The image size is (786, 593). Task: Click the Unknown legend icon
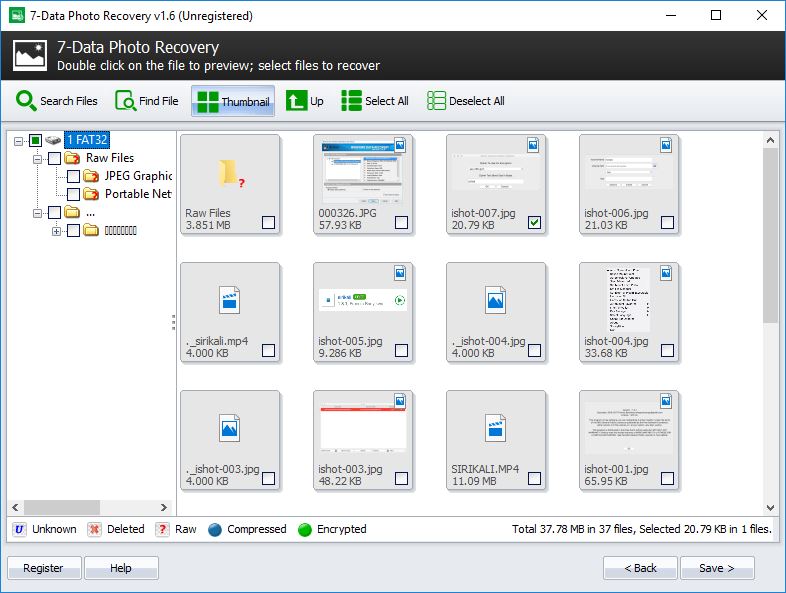point(19,529)
